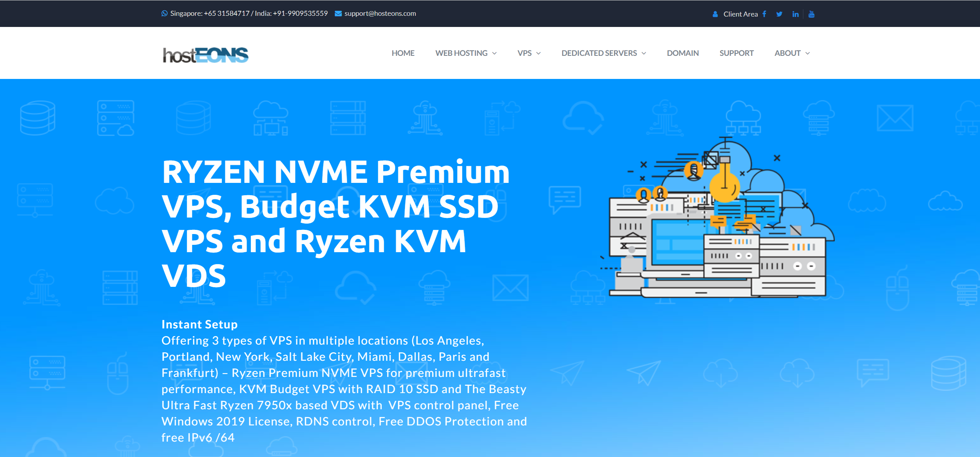Click the Client Area user icon

pos(715,14)
